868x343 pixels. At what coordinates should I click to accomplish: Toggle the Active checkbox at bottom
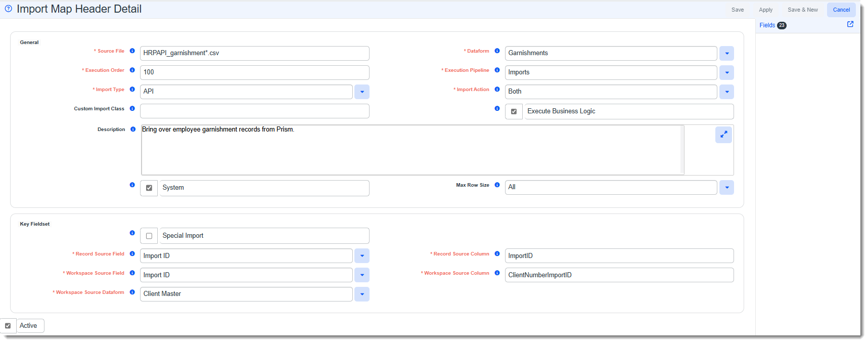click(8, 326)
